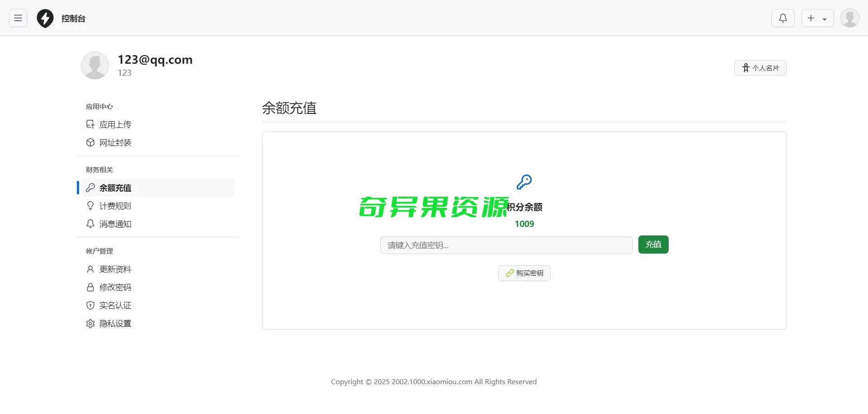Click the 修改密码 lock icon
Viewport: 868px width, 414px height.
click(90, 287)
